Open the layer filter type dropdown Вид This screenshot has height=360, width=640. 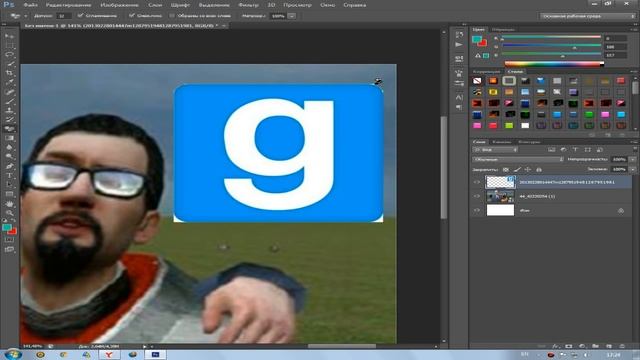(x=495, y=150)
